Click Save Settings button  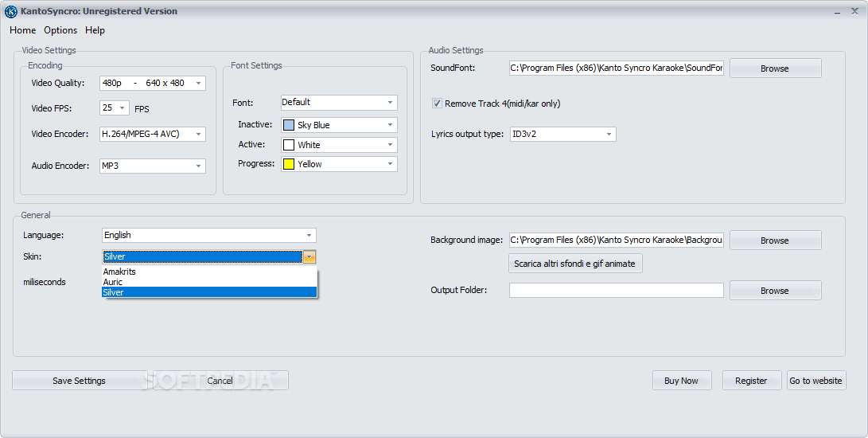pos(79,381)
